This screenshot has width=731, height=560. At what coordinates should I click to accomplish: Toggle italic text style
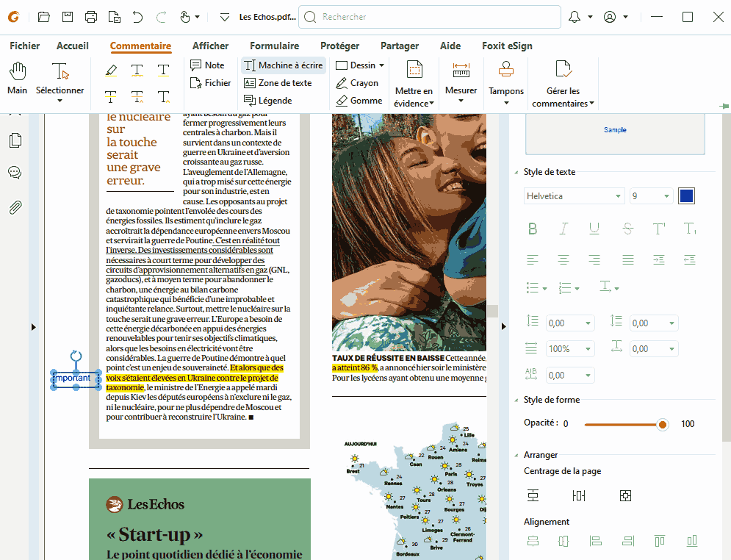[563, 229]
